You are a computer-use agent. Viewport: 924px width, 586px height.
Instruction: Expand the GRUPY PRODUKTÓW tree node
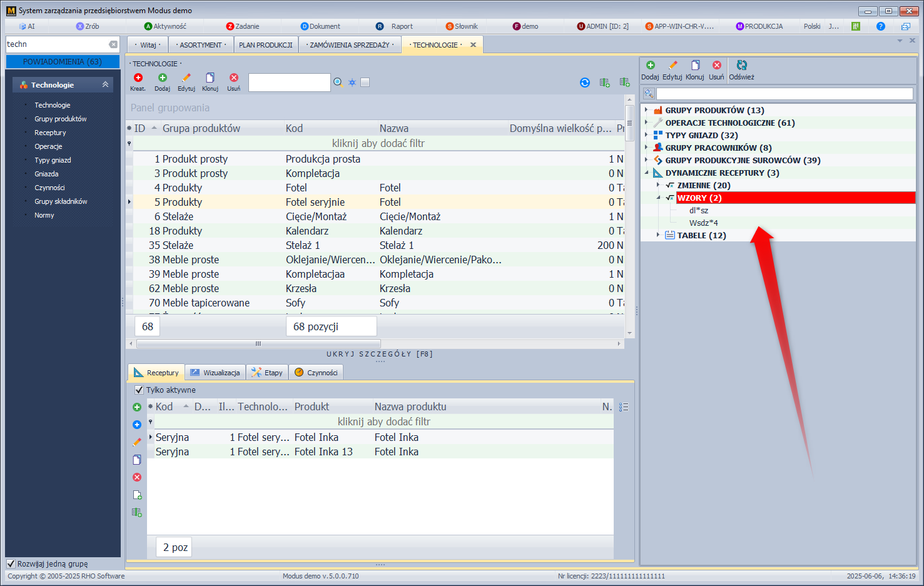[x=646, y=110]
